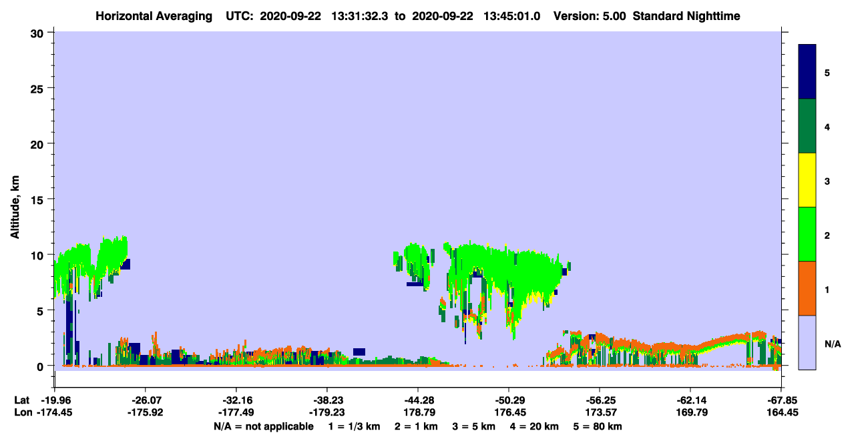Click the altitude tick label '15'
The width and height of the screenshot is (868, 445).
[x=39, y=199]
